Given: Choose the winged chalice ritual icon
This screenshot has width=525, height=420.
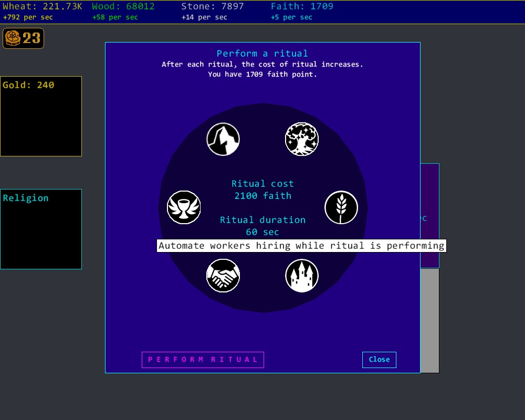Looking at the screenshot, I should coord(184,207).
